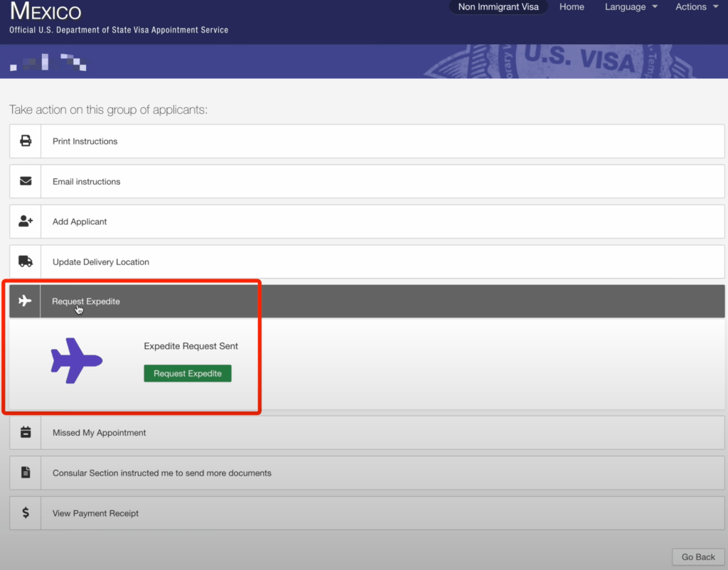Click the large purple airplane graphic
728x570 pixels.
(77, 361)
